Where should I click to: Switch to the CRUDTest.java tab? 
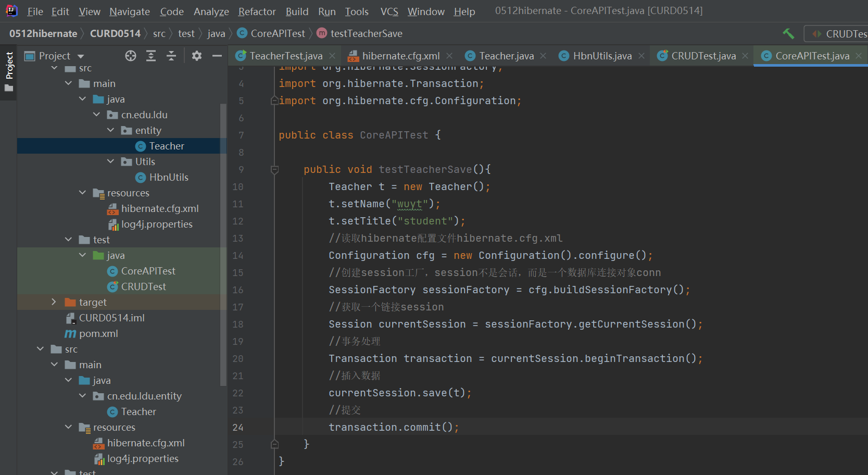pyautogui.click(x=703, y=56)
